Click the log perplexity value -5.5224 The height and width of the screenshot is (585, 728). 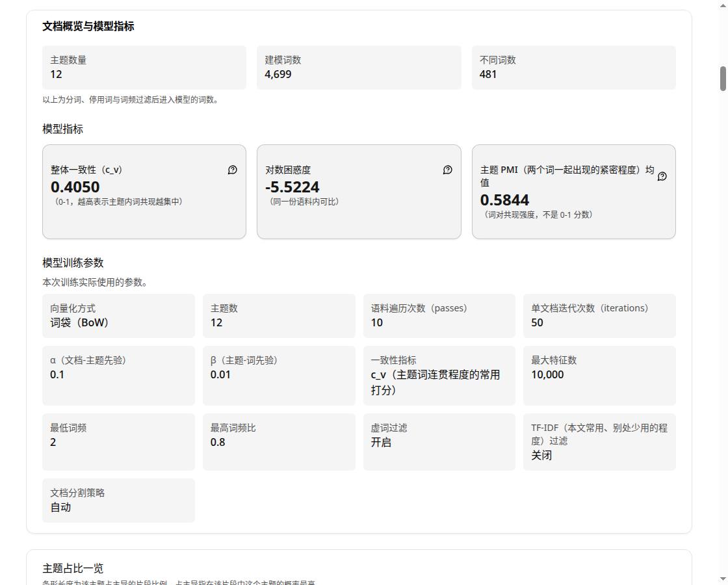pyautogui.click(x=292, y=187)
